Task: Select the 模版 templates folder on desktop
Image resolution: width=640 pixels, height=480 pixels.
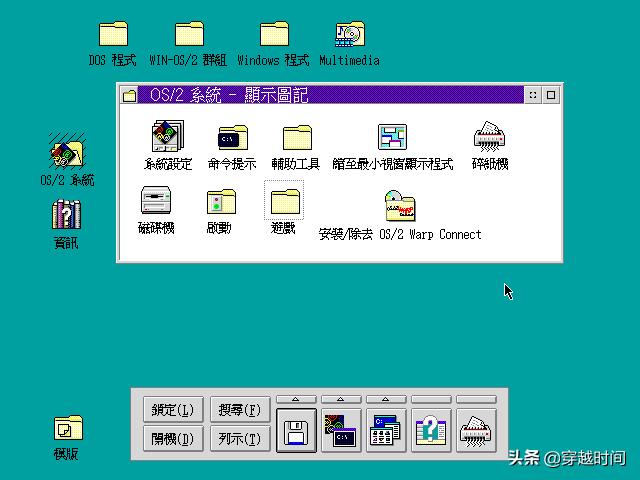Action: [x=67, y=429]
